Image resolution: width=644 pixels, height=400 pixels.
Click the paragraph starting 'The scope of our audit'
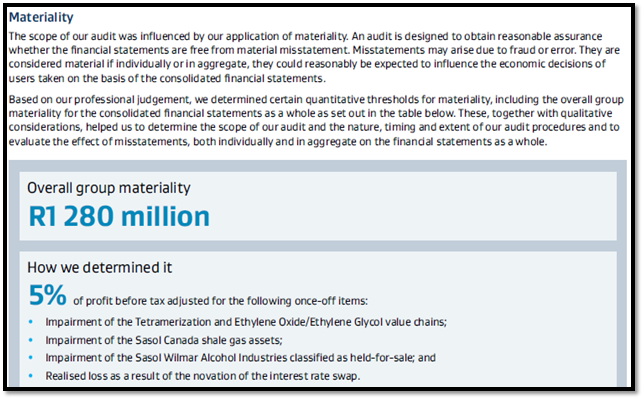[x=314, y=57]
